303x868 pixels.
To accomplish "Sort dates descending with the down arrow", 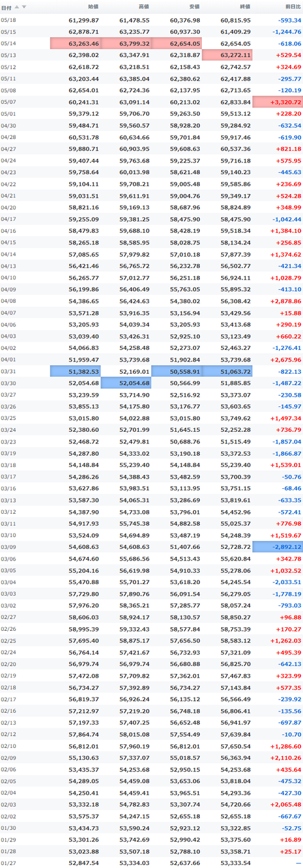I will click(24, 7).
